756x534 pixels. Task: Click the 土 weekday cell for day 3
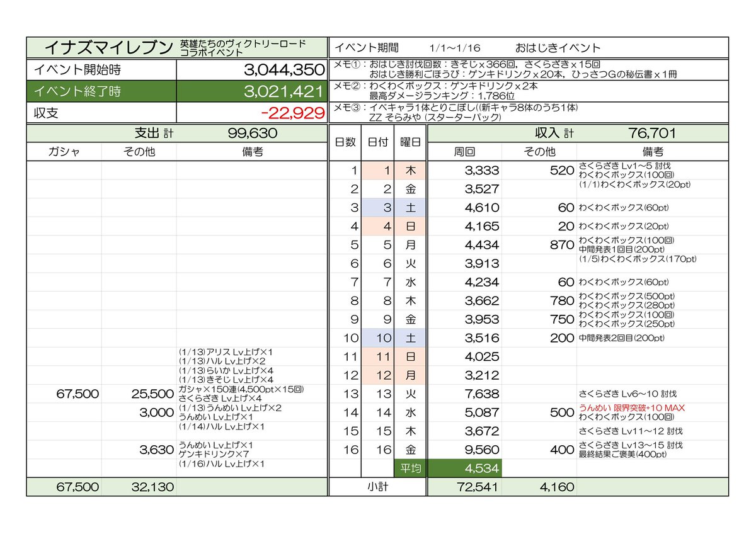tap(410, 207)
